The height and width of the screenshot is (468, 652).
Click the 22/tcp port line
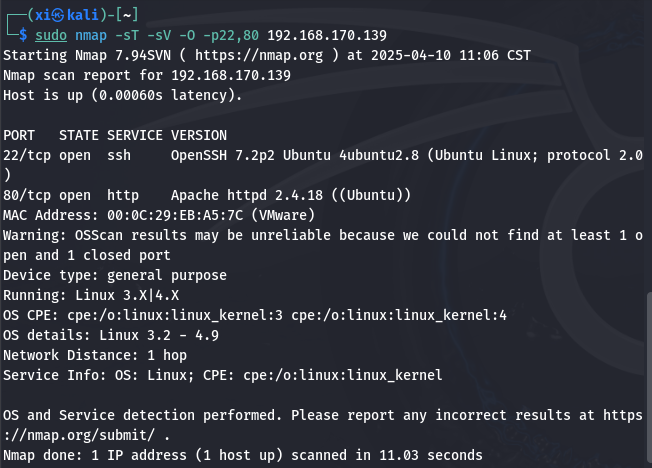pyautogui.click(x=323, y=156)
